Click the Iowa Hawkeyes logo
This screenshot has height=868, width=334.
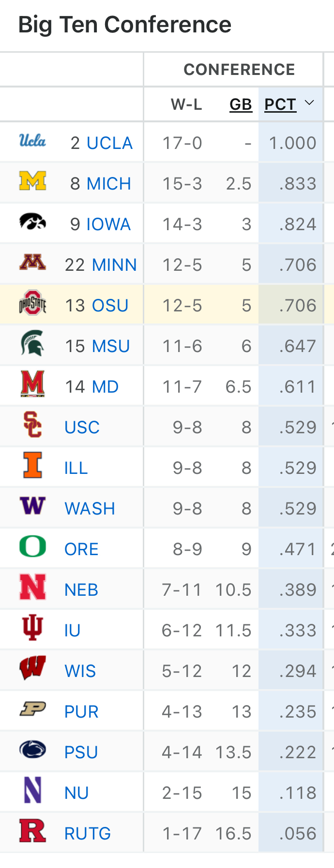[x=32, y=222]
